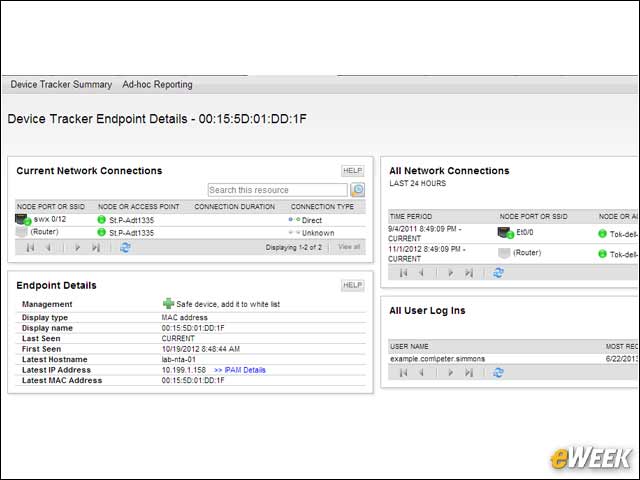Click green status icon in Et0/0 row

pyautogui.click(x=602, y=233)
